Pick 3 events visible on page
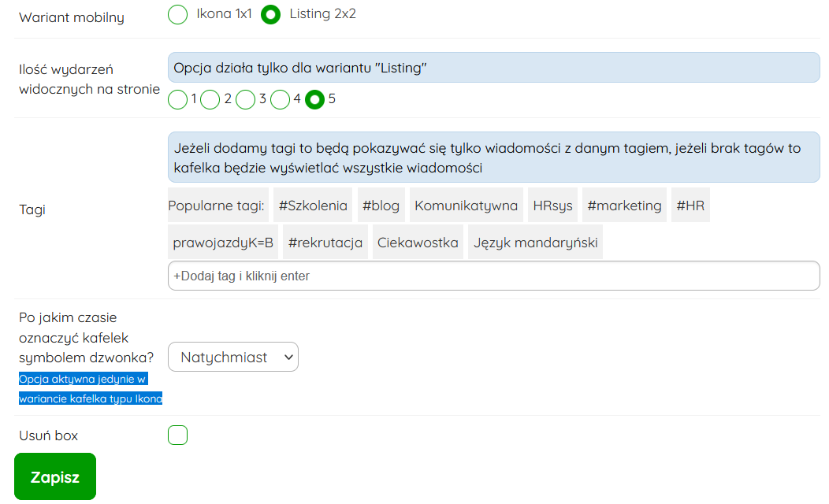This screenshot has width=829, height=504. pyautogui.click(x=245, y=100)
